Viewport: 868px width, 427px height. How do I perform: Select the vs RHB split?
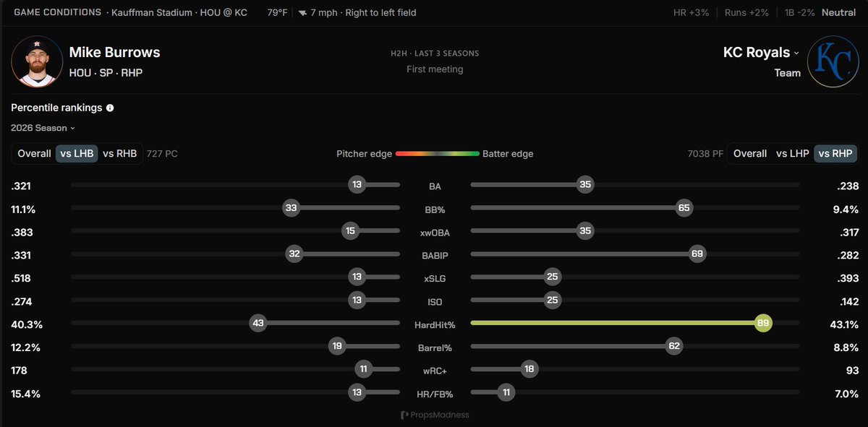tap(119, 153)
